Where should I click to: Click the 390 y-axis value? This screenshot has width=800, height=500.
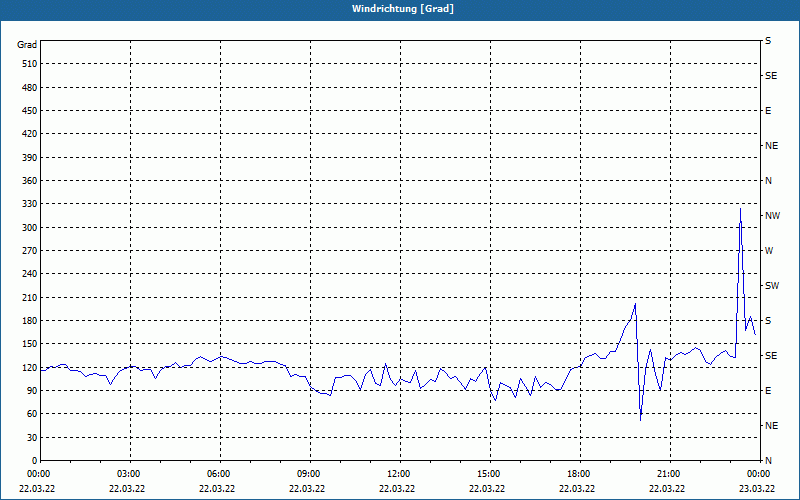point(30,158)
